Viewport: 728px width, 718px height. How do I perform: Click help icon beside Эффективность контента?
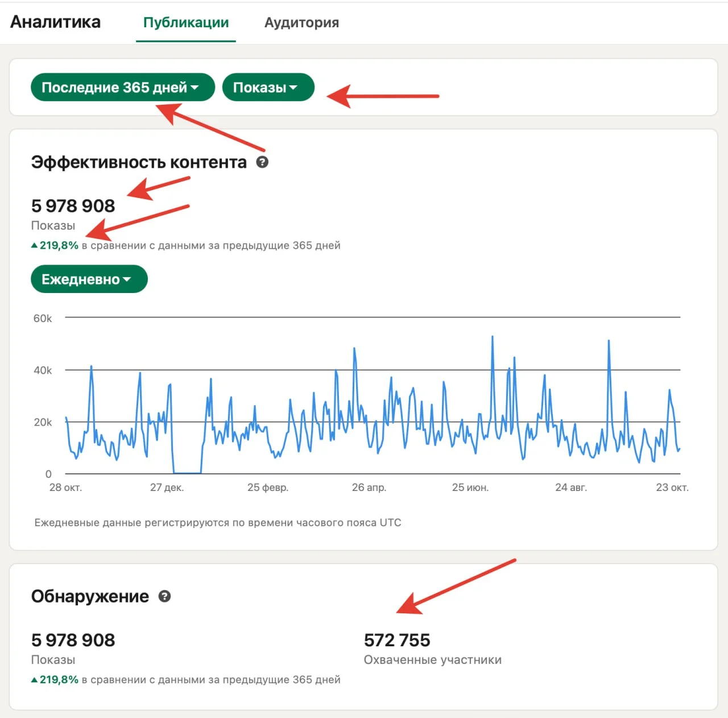pos(262,162)
